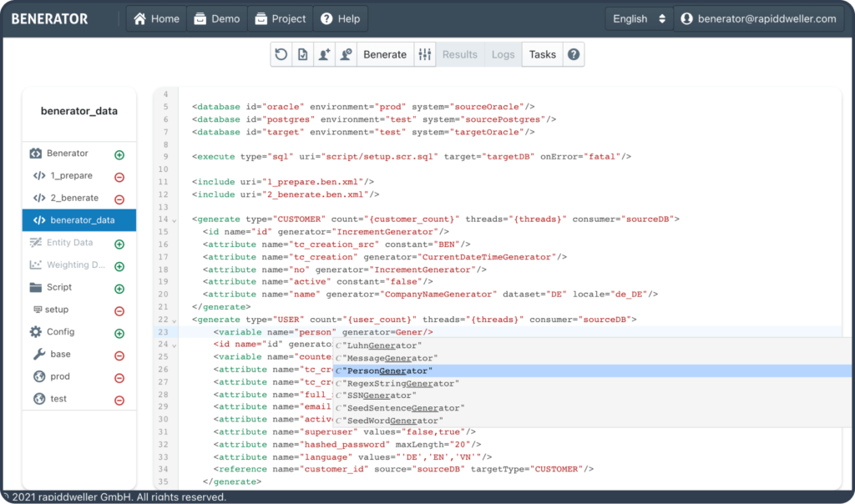
Task: Choose MessageGenerator from autocomplete list
Action: [x=592, y=358]
